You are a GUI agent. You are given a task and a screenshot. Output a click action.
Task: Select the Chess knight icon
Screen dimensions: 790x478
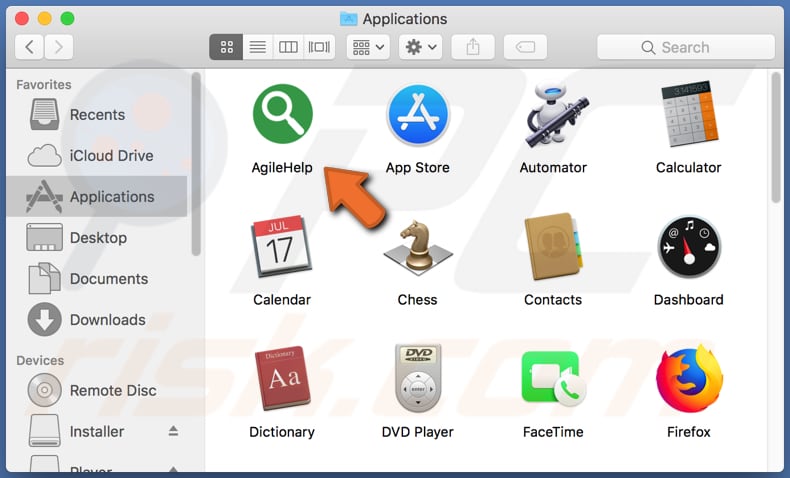click(x=418, y=247)
